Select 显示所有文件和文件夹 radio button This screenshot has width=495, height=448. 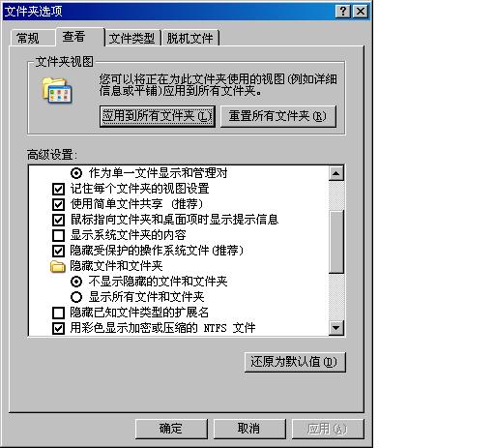click(x=76, y=297)
